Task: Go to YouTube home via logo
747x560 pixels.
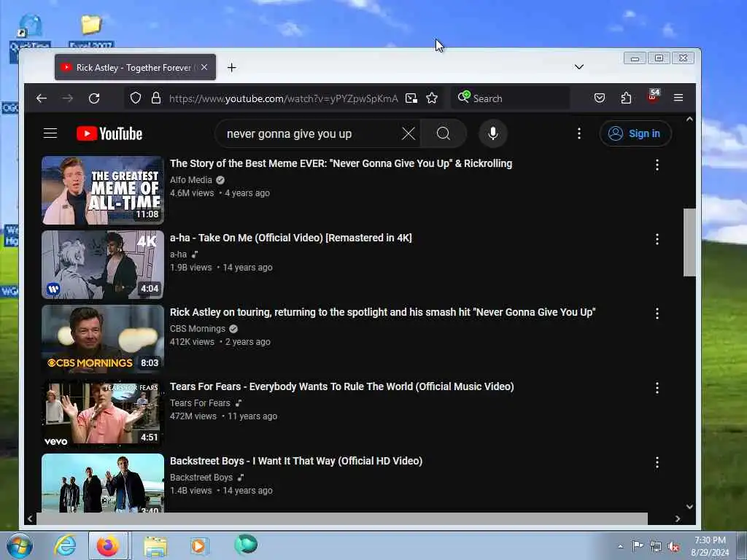Action: tap(109, 133)
